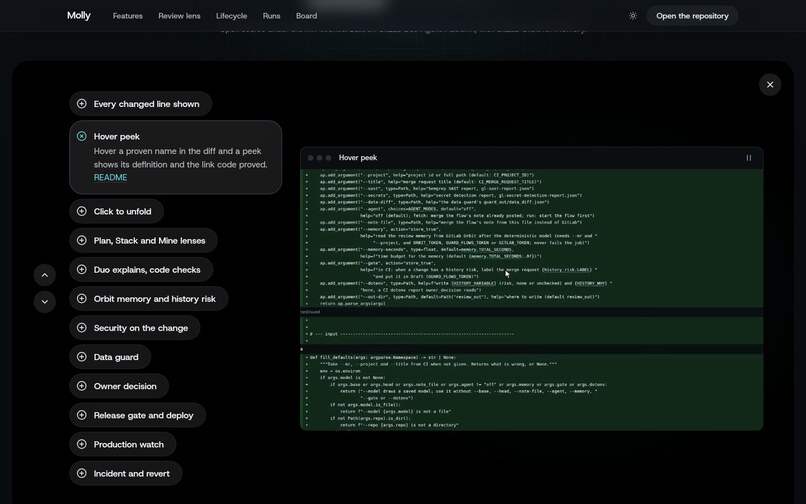Image resolution: width=806 pixels, height=504 pixels.
Task: Expand the 'Production watch' item
Action: pyautogui.click(x=122, y=444)
